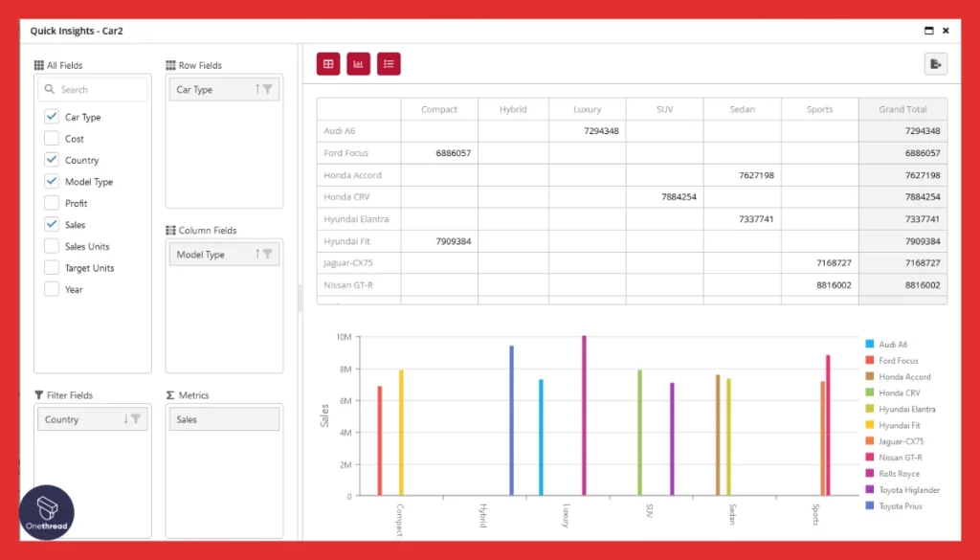Open filter icon on Country filter field
Image resolution: width=980 pixels, height=560 pixels.
pyautogui.click(x=136, y=419)
